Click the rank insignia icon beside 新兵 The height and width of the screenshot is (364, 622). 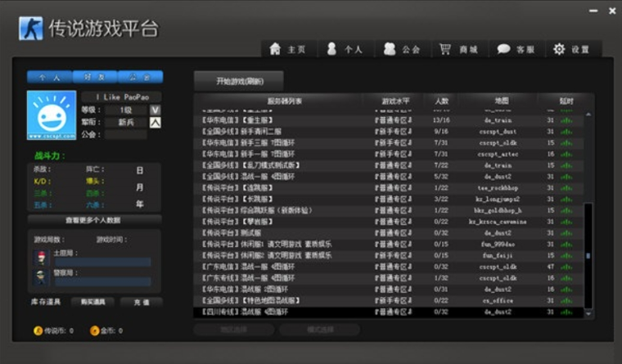[155, 123]
